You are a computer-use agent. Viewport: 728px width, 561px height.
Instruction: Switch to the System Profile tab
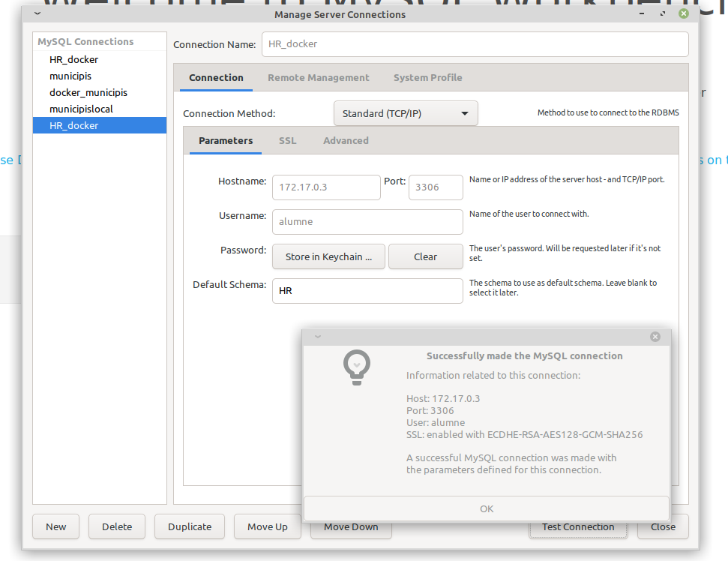[x=427, y=77]
